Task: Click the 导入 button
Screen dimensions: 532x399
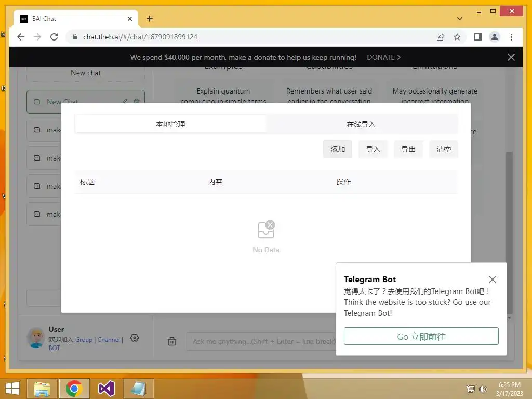Action: click(373, 149)
